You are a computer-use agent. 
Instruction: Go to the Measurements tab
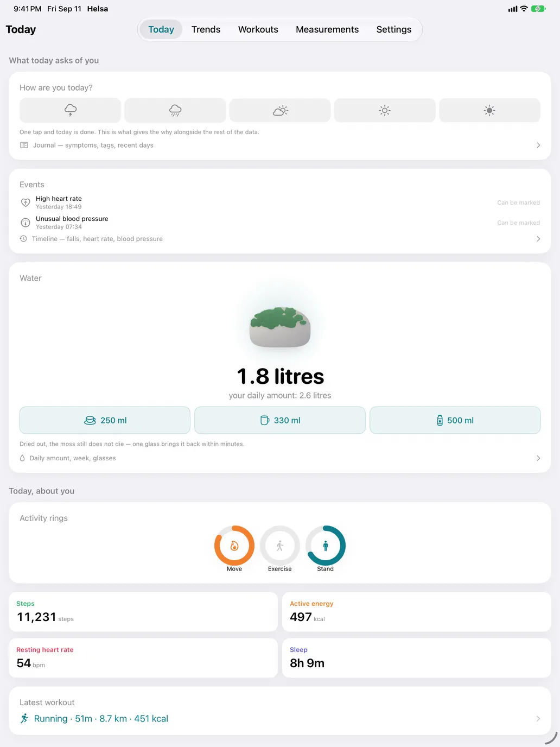point(327,29)
